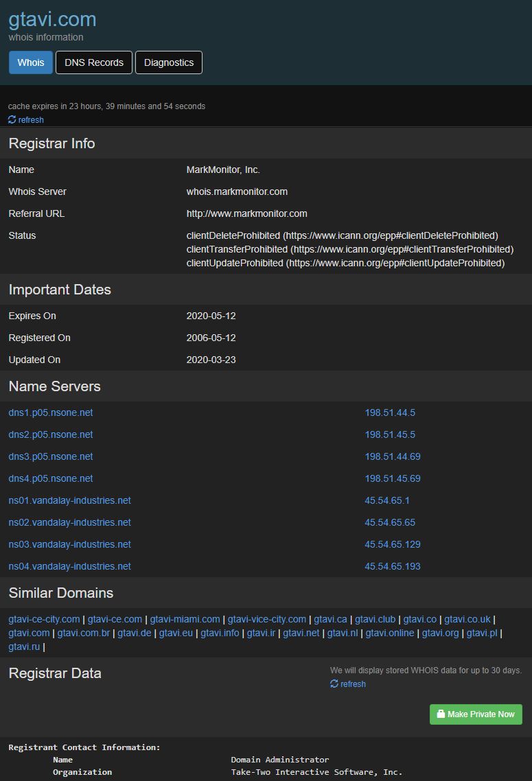Open similar domain gtavi.com.br
532x781 pixels.
tap(84, 633)
